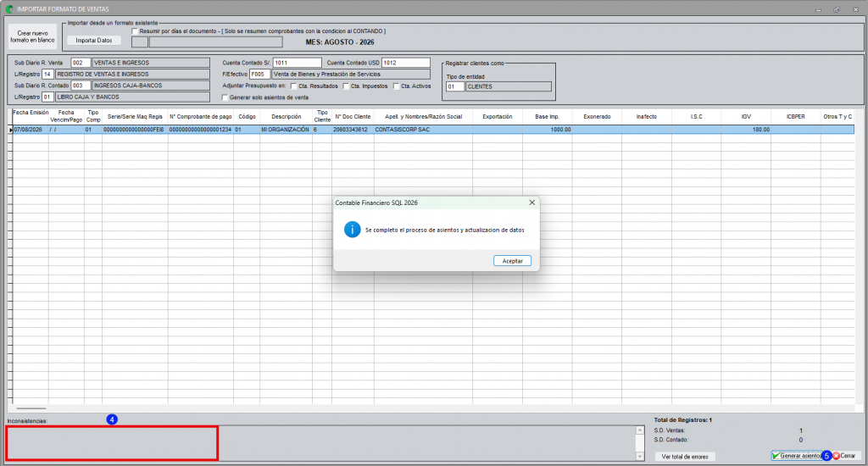The width and height of the screenshot is (868, 466).
Task: Click IGV column header
Action: [746, 117]
